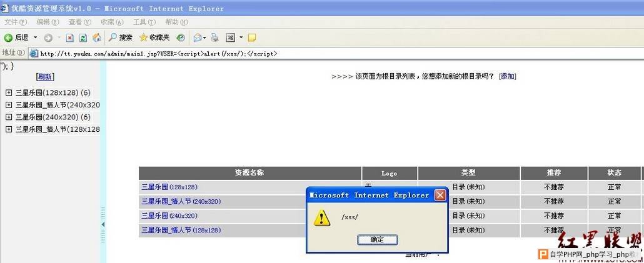
Task: Select 三星乐园(240x320) (6) in the tree
Action: point(53,117)
